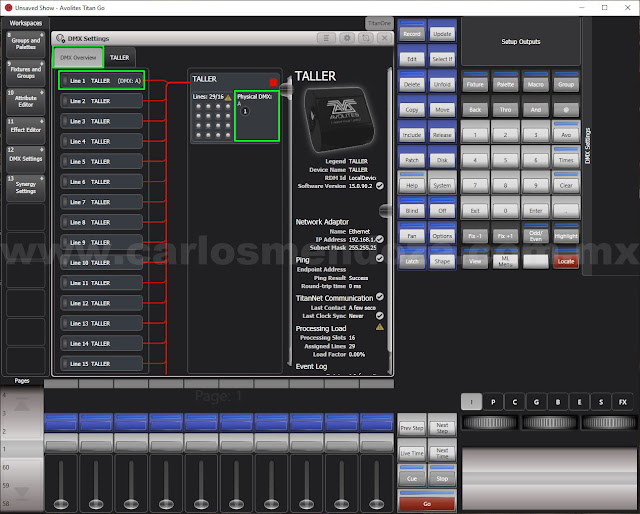Click the window resize/position icon in DMX Settings
Viewport: 640px width, 514px height.
pyautogui.click(x=366, y=38)
